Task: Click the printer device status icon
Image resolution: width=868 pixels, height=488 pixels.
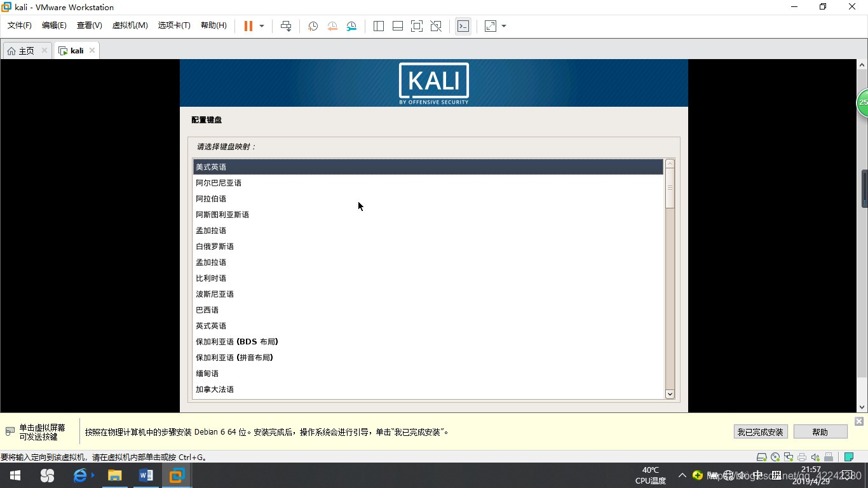Action: point(802,457)
